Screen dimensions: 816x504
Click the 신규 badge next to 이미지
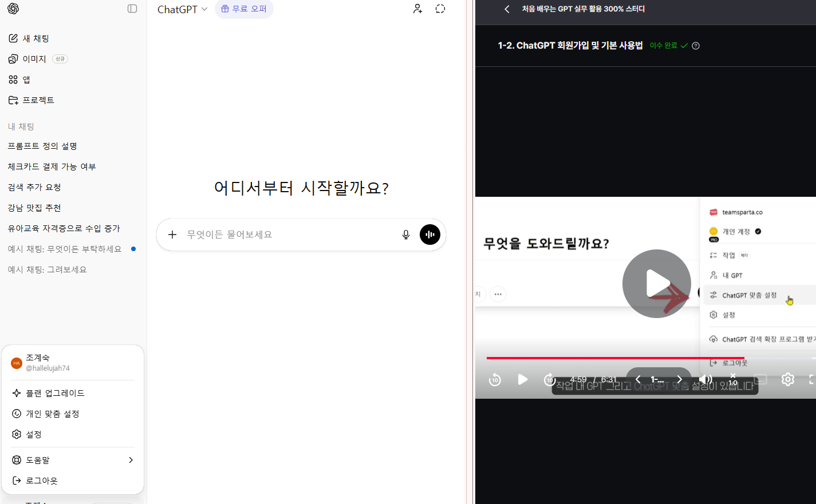tap(60, 59)
